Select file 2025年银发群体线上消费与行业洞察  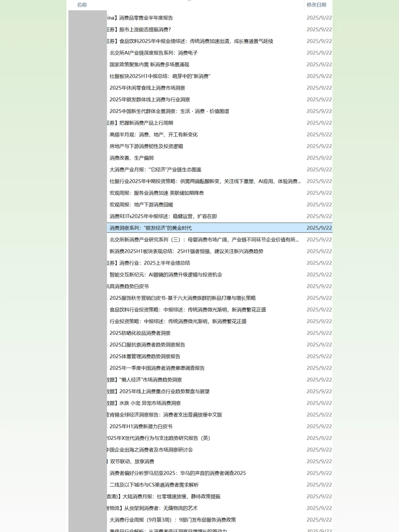(150, 100)
